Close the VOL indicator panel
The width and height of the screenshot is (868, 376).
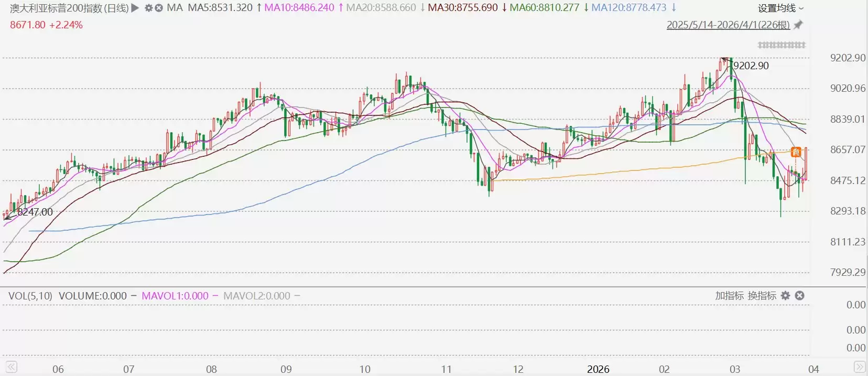(799, 296)
